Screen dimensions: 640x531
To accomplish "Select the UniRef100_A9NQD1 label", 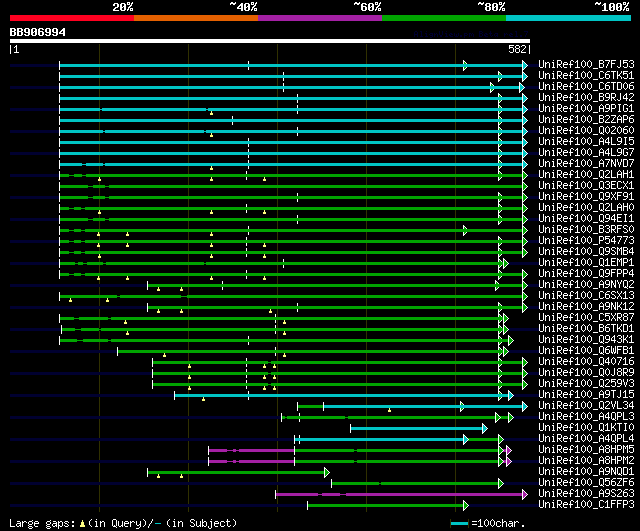I will pos(586,472).
